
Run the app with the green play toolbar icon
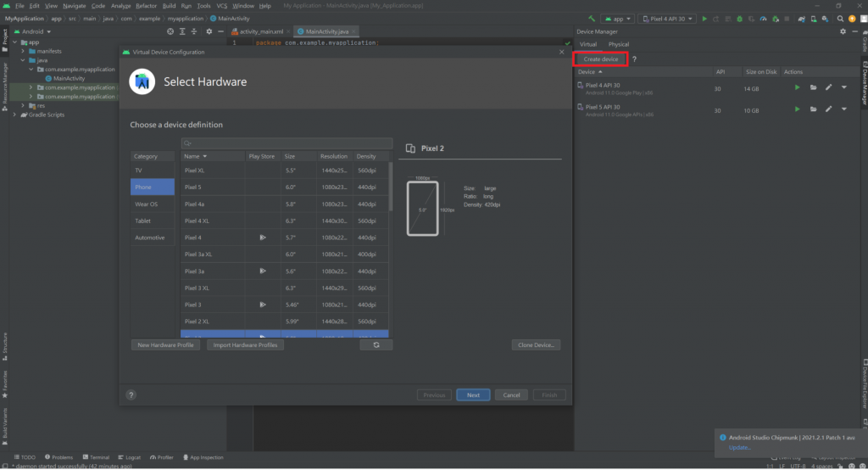point(704,19)
